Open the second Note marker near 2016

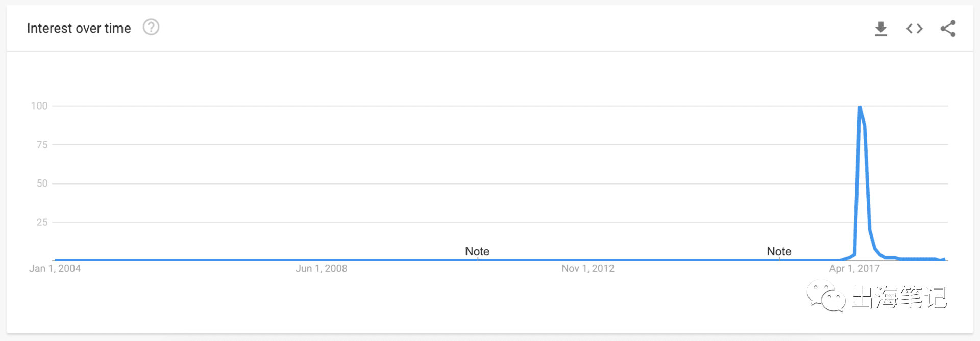[x=779, y=251]
